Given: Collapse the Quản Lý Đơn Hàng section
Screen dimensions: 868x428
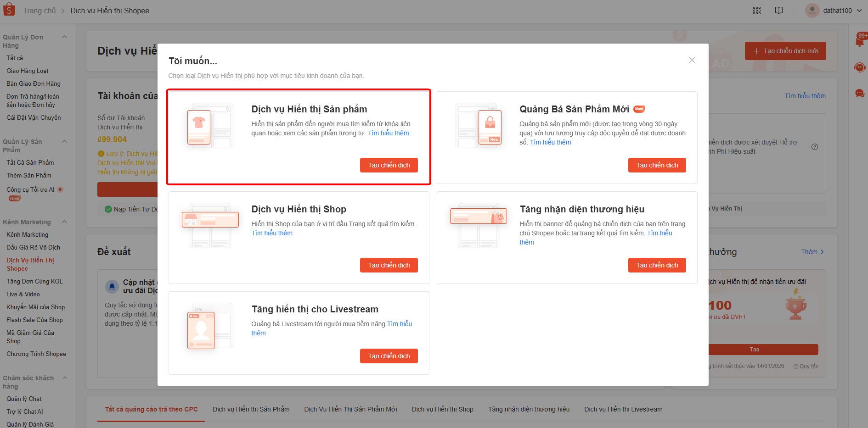Looking at the screenshot, I should tap(64, 37).
